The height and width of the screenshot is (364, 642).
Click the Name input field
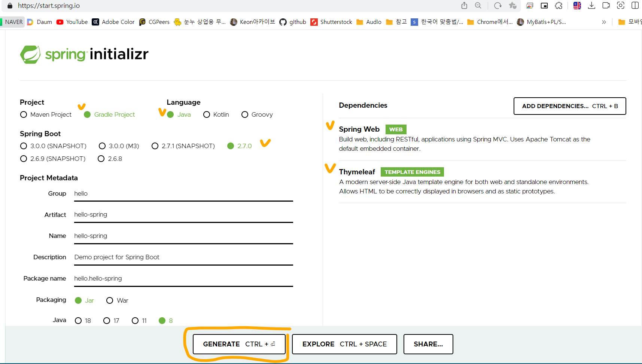(x=183, y=236)
